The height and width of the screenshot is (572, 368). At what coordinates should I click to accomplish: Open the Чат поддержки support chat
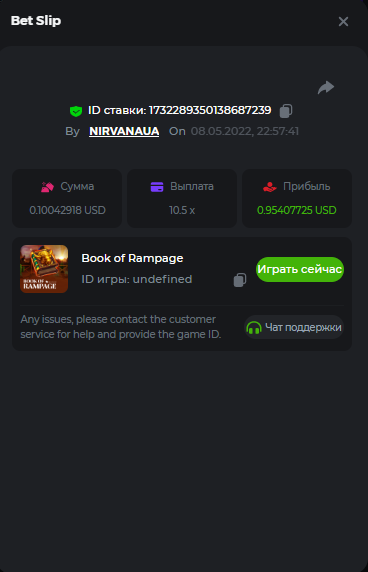coord(294,327)
